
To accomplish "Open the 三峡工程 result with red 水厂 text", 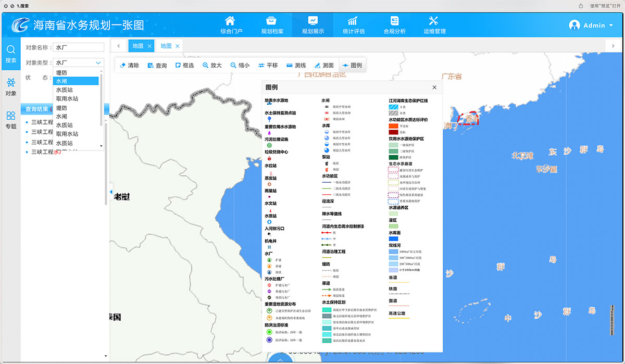I will click(46, 152).
